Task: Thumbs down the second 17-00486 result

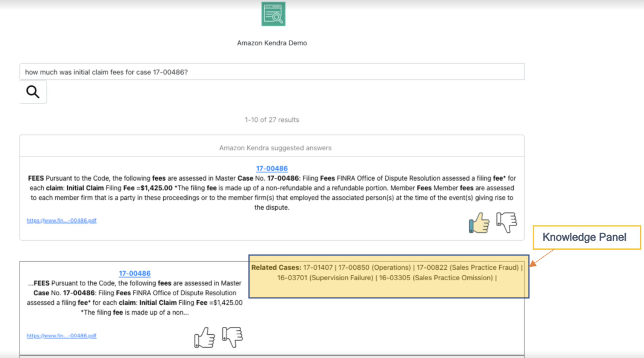Action: click(232, 337)
